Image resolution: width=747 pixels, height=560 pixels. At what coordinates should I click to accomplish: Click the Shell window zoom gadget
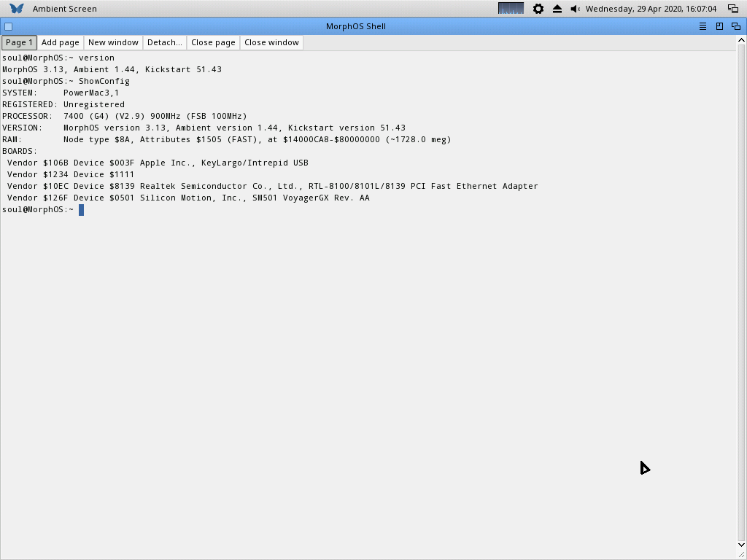point(719,27)
